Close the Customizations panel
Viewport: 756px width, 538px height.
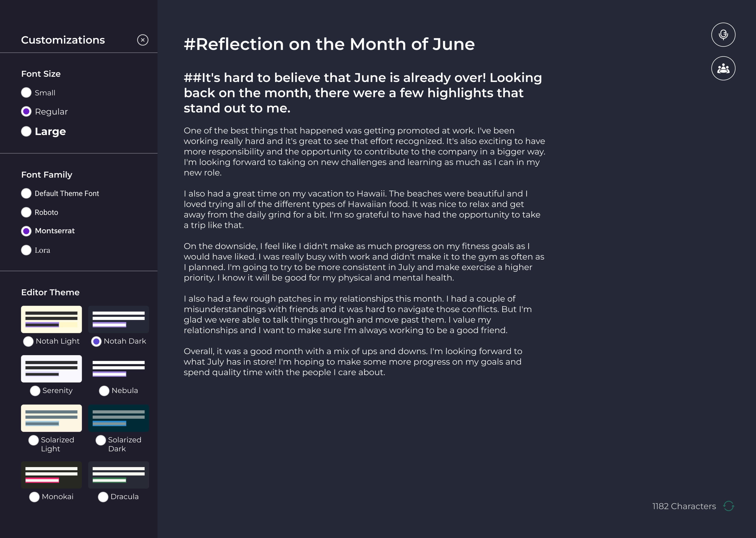(143, 40)
